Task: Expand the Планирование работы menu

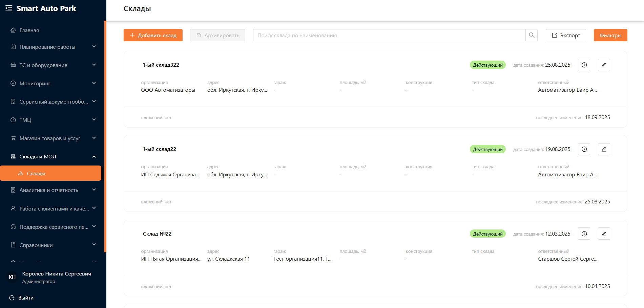Action: [53, 47]
